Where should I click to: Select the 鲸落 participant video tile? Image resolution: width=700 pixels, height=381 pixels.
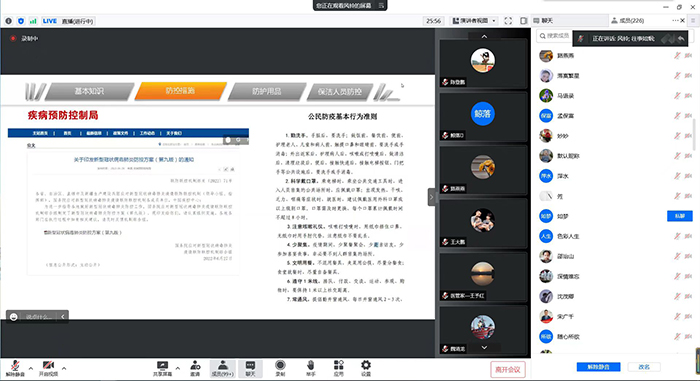tap(483, 117)
